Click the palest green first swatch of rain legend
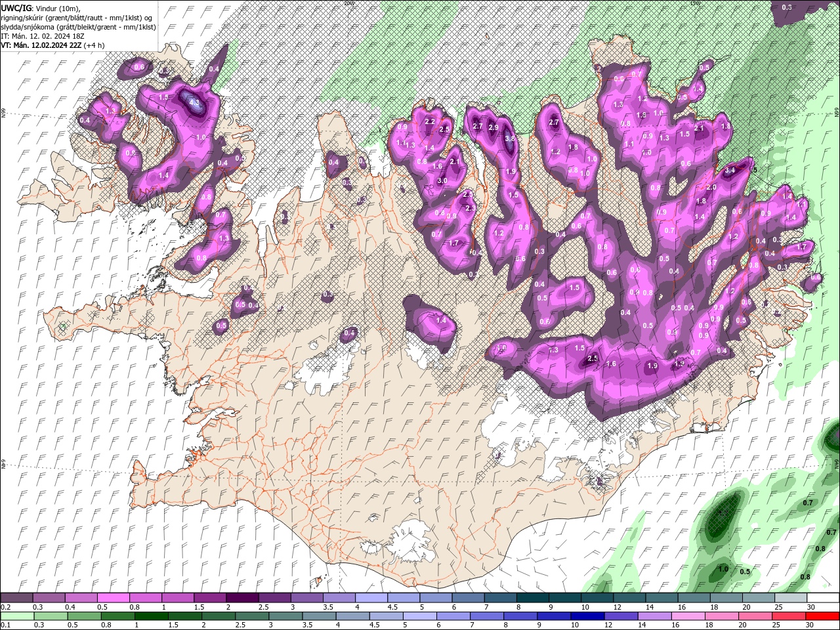Viewport: 840px width, 630px height. pyautogui.click(x=16, y=616)
